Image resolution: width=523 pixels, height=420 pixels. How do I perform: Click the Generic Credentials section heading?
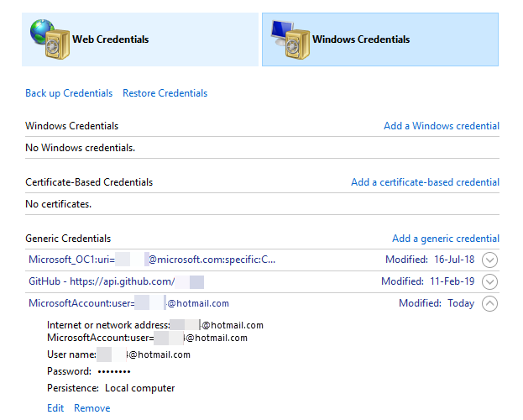pyautogui.click(x=68, y=239)
